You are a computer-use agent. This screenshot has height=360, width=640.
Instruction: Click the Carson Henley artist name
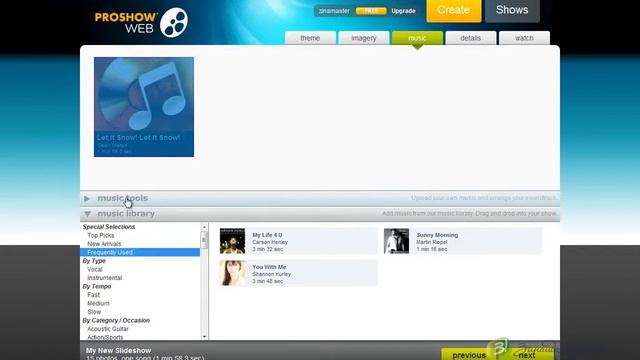point(270,242)
